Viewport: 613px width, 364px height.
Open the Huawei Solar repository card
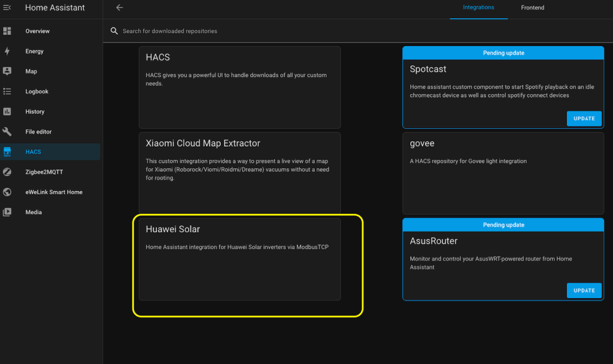[239, 259]
